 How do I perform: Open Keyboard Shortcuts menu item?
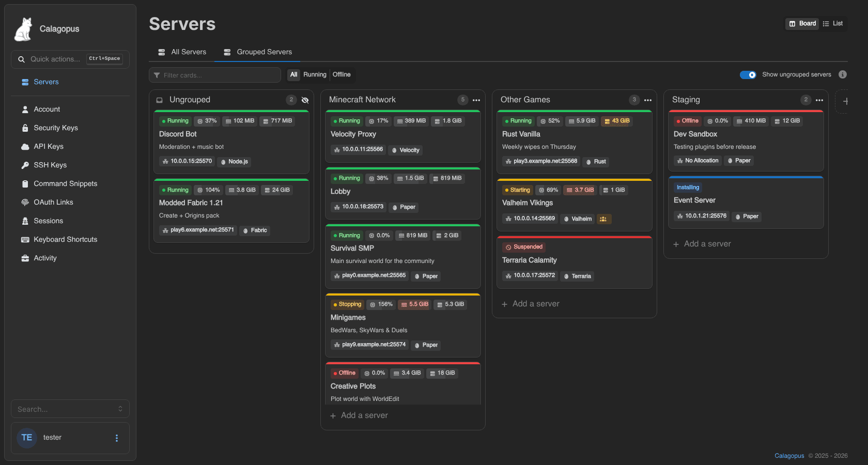click(70, 240)
